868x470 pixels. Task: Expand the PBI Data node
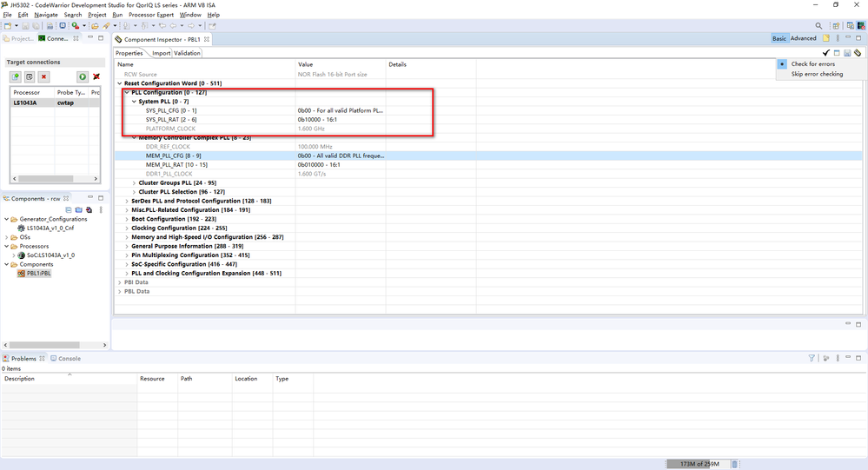pyautogui.click(x=120, y=282)
